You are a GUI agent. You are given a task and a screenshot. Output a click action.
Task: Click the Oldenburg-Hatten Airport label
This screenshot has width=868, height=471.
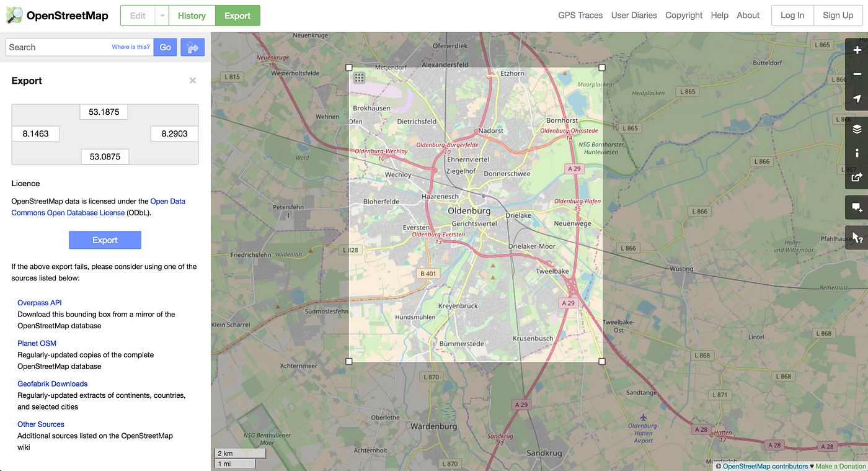pos(644,433)
